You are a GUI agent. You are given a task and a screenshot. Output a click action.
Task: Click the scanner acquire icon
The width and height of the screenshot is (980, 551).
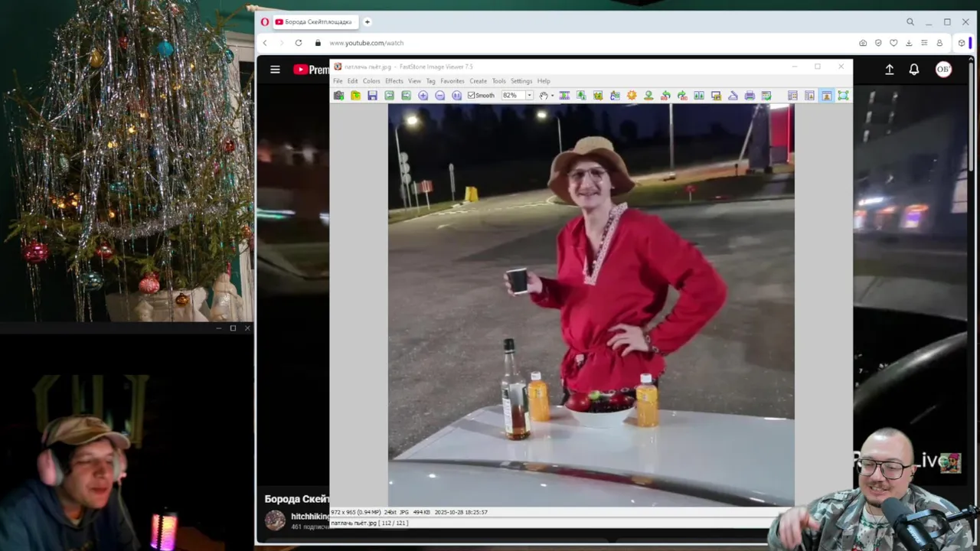click(x=733, y=96)
